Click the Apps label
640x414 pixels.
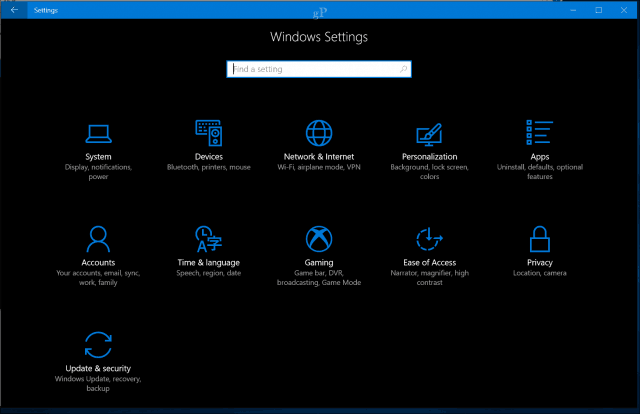pyautogui.click(x=540, y=157)
